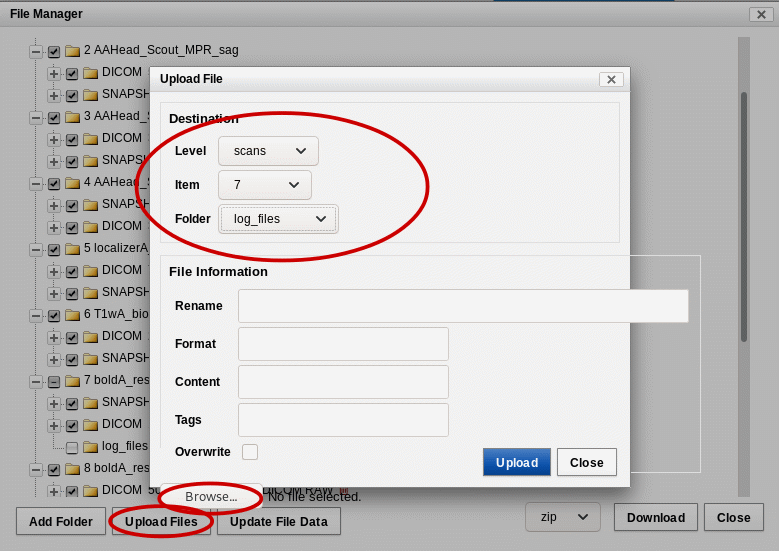This screenshot has width=779, height=551.
Task: Click folder icon of 3 AAHead scan
Action: click(x=72, y=116)
